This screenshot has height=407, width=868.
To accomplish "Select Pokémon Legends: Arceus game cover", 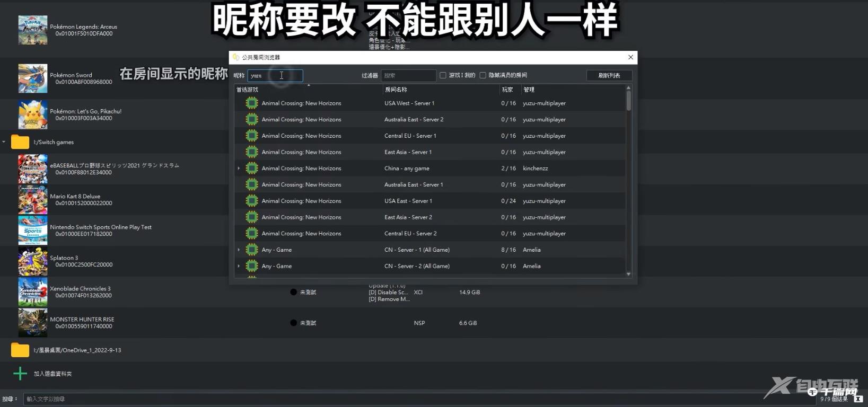I will click(x=33, y=30).
